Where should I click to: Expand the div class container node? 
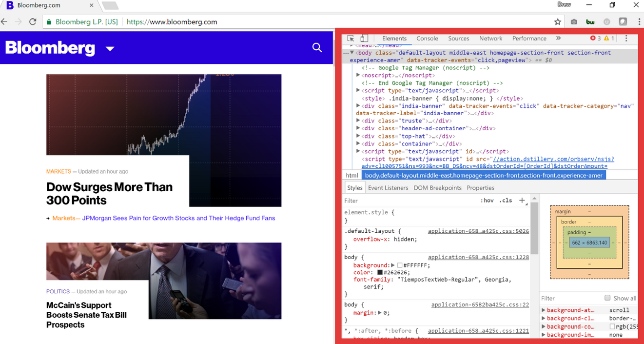pos(358,143)
